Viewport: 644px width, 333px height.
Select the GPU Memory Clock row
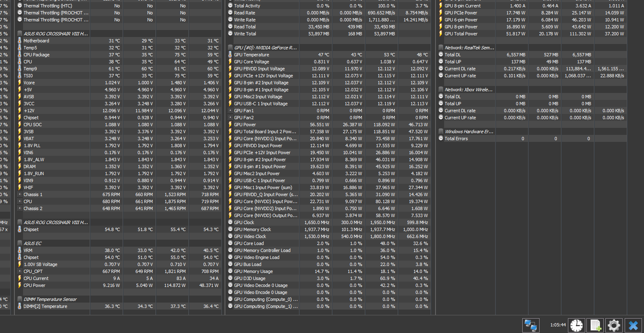[x=328, y=229]
